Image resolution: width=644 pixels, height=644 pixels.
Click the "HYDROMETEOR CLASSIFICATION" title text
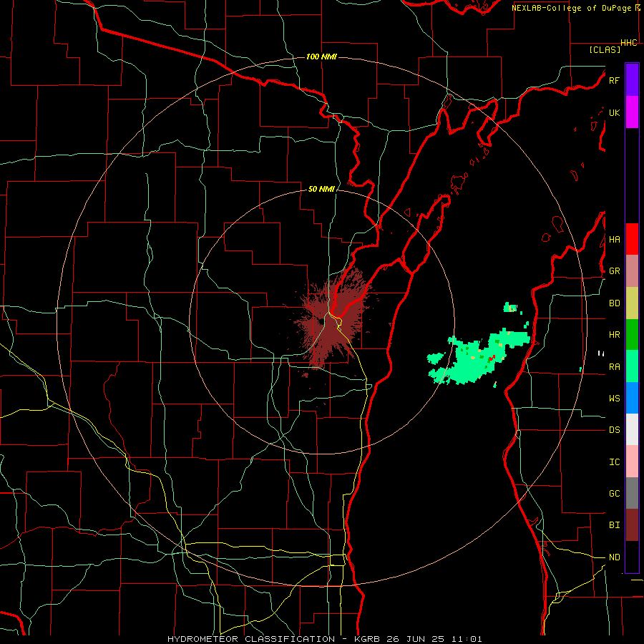tap(251, 639)
